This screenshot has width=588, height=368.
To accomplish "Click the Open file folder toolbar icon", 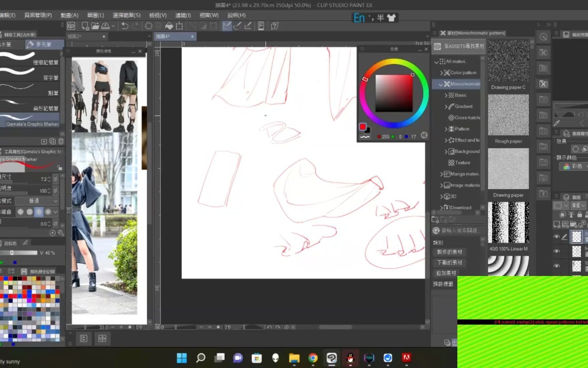I will coord(95,26).
